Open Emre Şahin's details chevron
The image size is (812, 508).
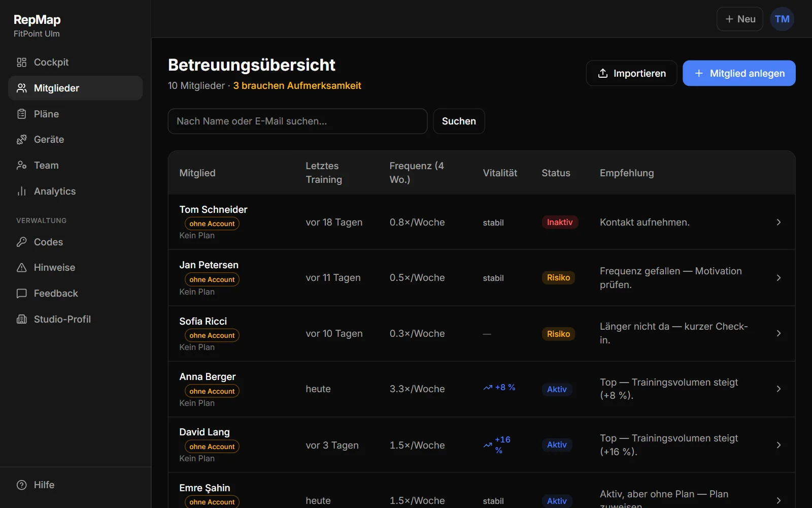tap(779, 500)
